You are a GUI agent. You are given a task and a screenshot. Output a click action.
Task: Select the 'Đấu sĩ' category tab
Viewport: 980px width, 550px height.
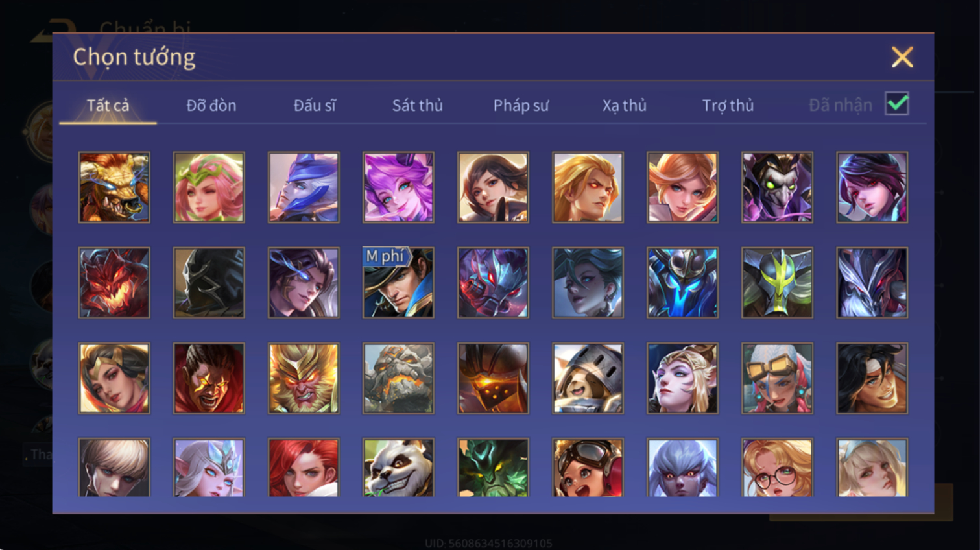pos(315,105)
